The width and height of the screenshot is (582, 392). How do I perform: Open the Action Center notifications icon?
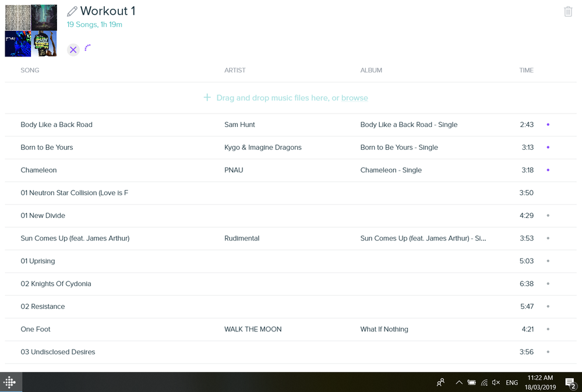pos(570,382)
